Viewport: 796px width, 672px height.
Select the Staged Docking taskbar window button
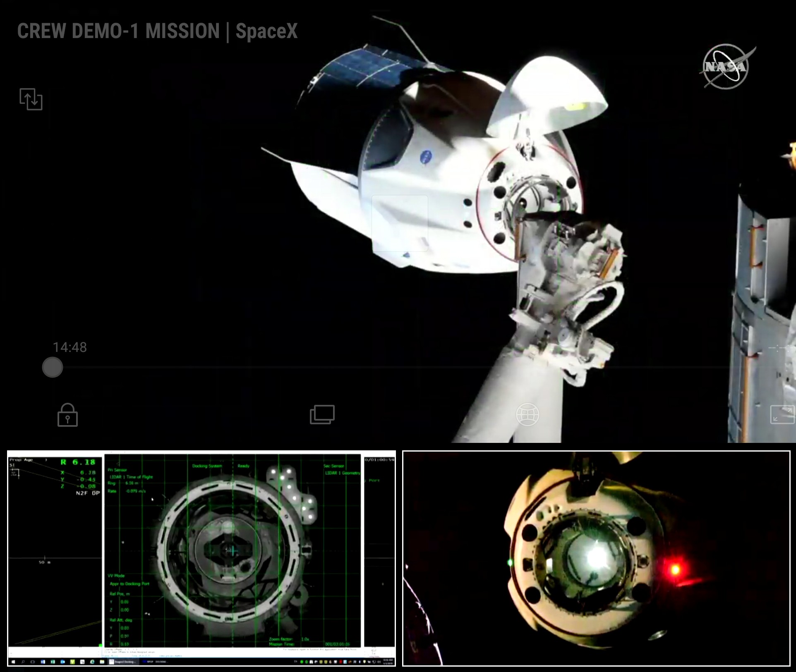pos(123,662)
